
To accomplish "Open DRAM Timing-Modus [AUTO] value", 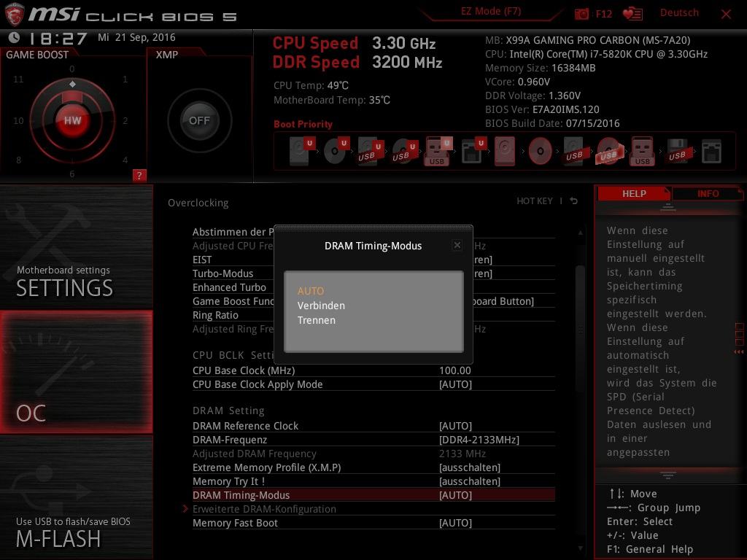I will (455, 495).
